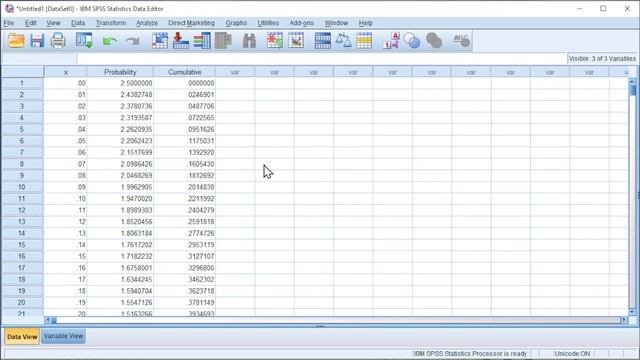Click the Split file icon
Screen dimensions: 640x360
tap(322, 41)
